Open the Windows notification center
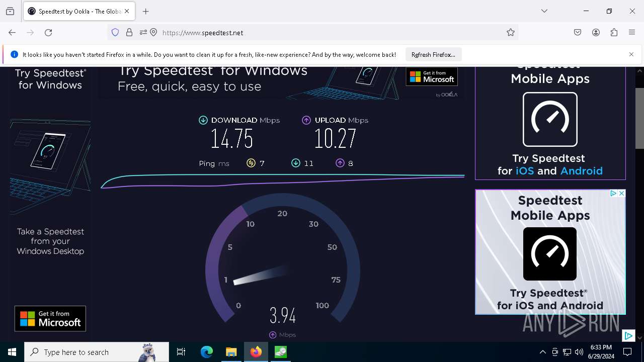This screenshot has height=362, width=644. pos(627,352)
